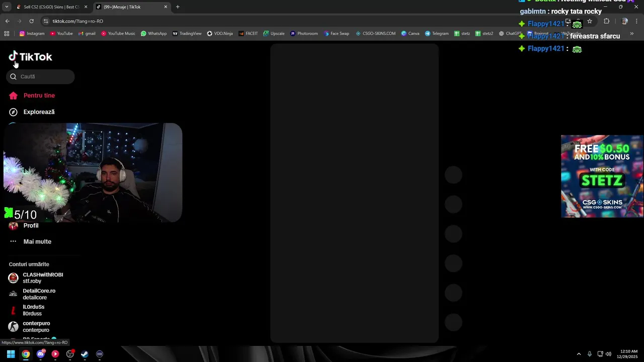Click the webcam overlay video
The height and width of the screenshot is (362, 644).
[x=93, y=172]
